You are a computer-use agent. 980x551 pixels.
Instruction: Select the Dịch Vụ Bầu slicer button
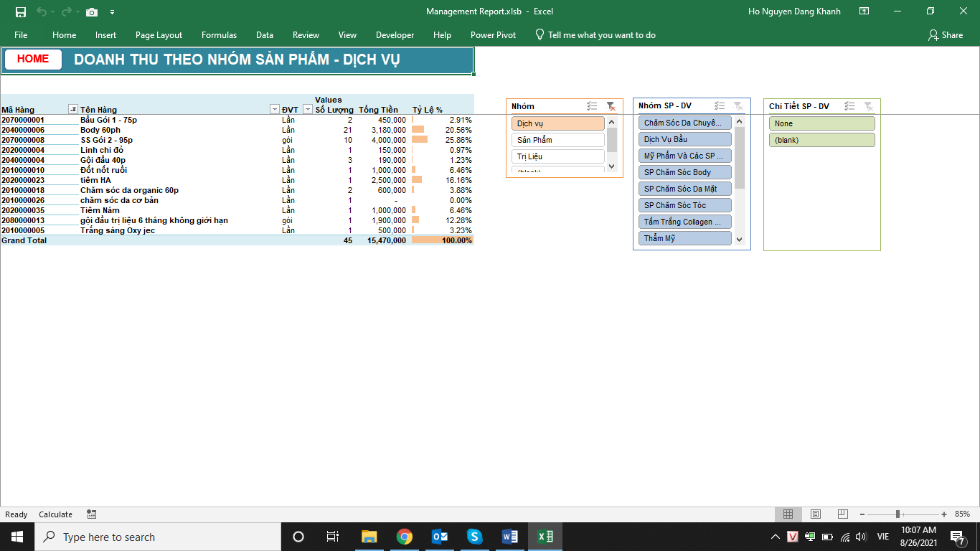coord(684,139)
